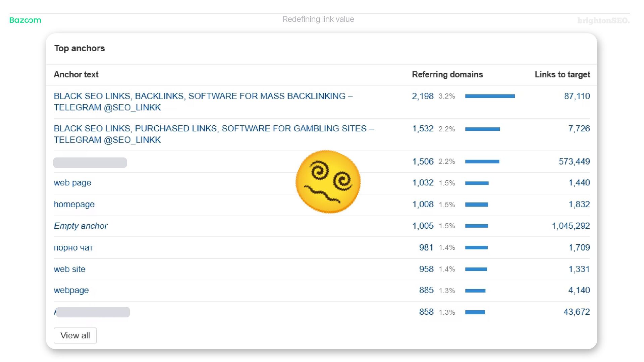Open the 'web site' anchor link
Screen dimensions: 644x362
pyautogui.click(x=69, y=269)
